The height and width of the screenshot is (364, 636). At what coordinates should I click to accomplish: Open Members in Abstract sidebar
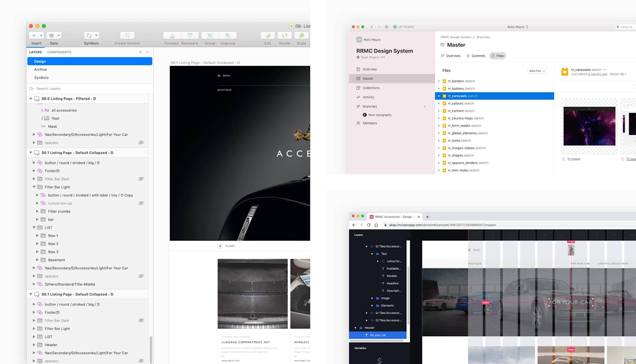click(392, 123)
